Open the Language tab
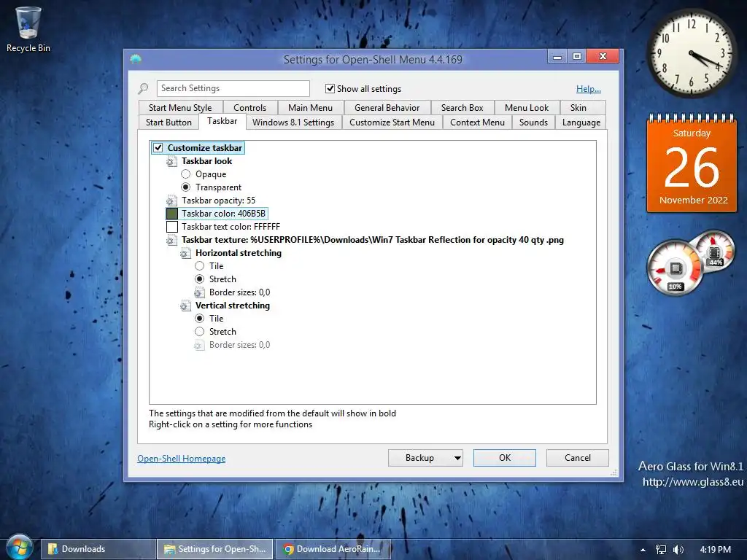Viewport: 747px width, 560px height. (581, 122)
